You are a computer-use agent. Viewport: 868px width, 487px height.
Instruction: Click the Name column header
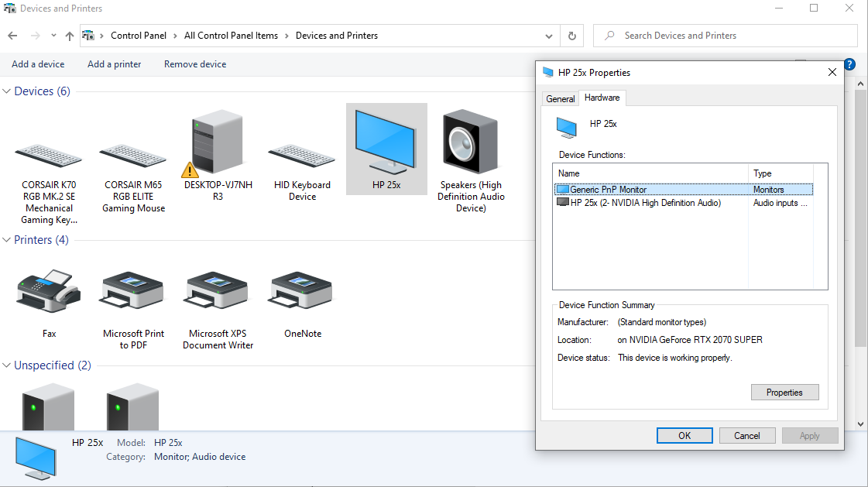651,173
